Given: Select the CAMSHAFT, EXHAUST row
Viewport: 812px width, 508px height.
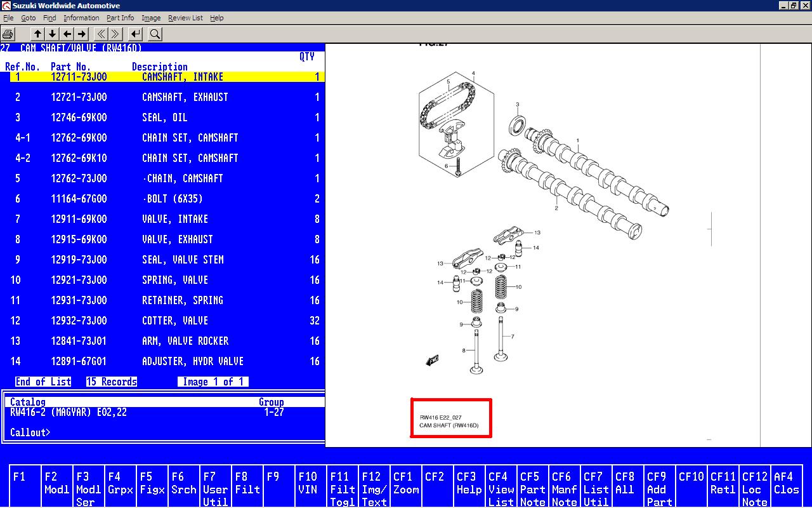Looking at the screenshot, I should click(x=167, y=97).
